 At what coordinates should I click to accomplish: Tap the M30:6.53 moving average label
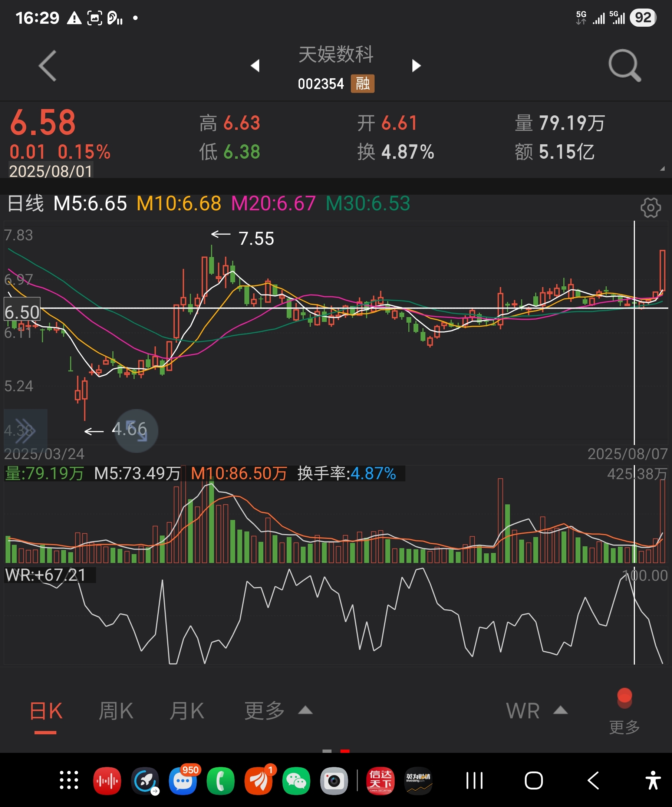368,203
